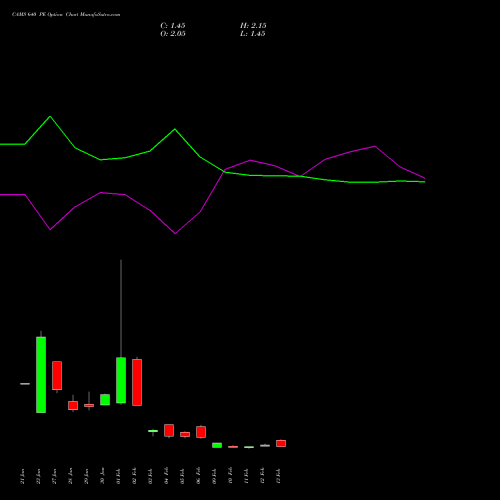Click the green candle for 30 Jan
Viewport: 500px width, 500px height.
point(105,400)
